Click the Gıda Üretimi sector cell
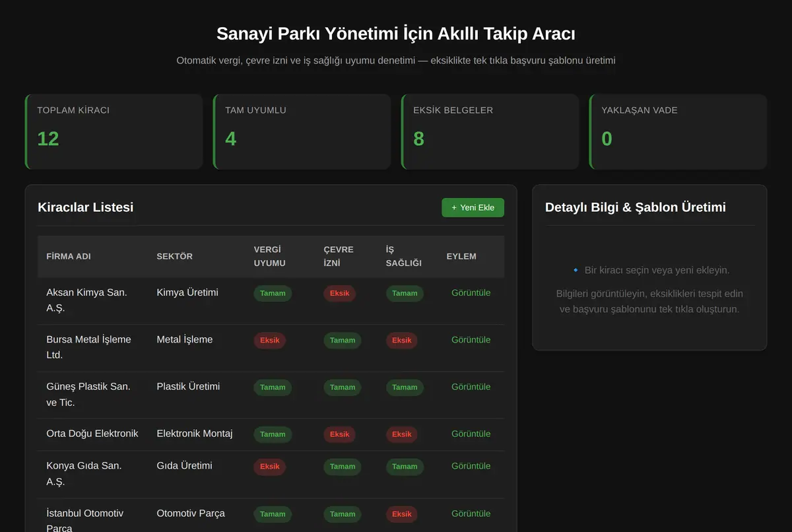 [184, 465]
